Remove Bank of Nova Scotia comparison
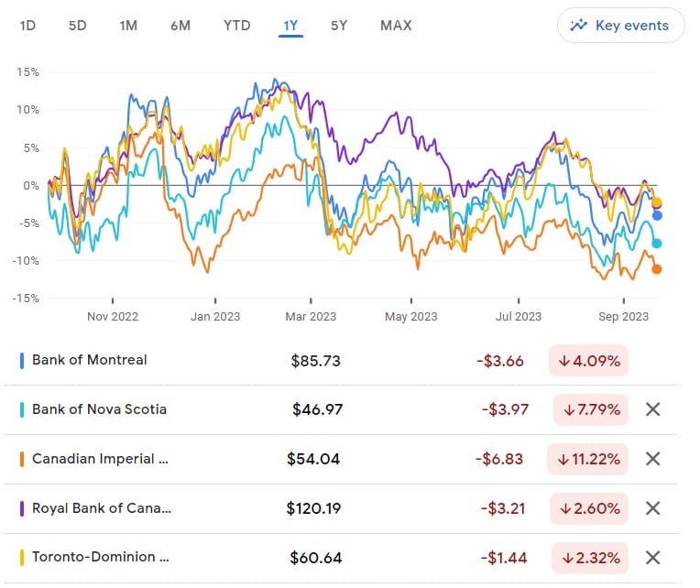The height and width of the screenshot is (588, 700). 652,409
